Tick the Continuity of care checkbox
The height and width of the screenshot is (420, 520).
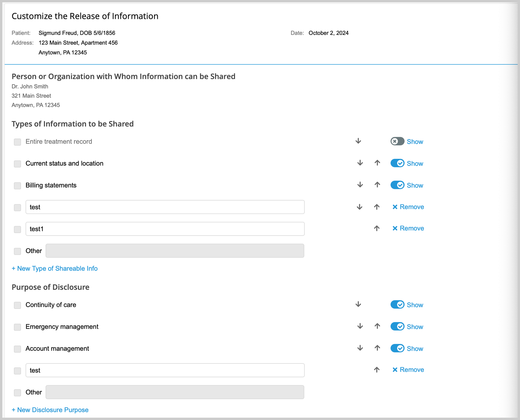(x=18, y=305)
